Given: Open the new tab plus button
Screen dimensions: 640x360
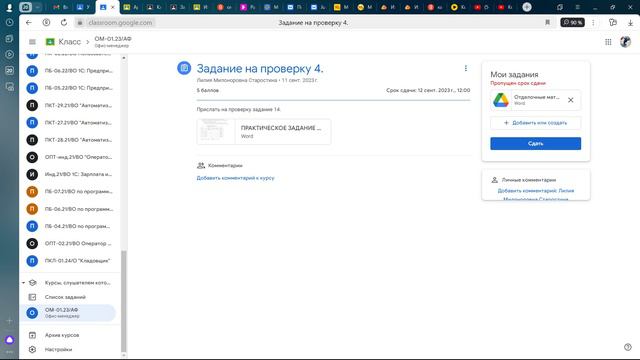Looking at the screenshot, I should (x=527, y=7).
